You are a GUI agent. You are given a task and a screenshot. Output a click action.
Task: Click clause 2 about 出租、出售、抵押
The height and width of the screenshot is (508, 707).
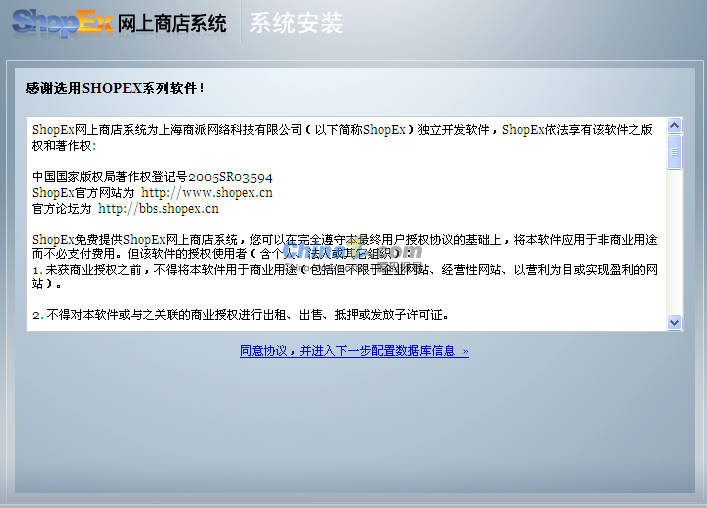(x=241, y=315)
